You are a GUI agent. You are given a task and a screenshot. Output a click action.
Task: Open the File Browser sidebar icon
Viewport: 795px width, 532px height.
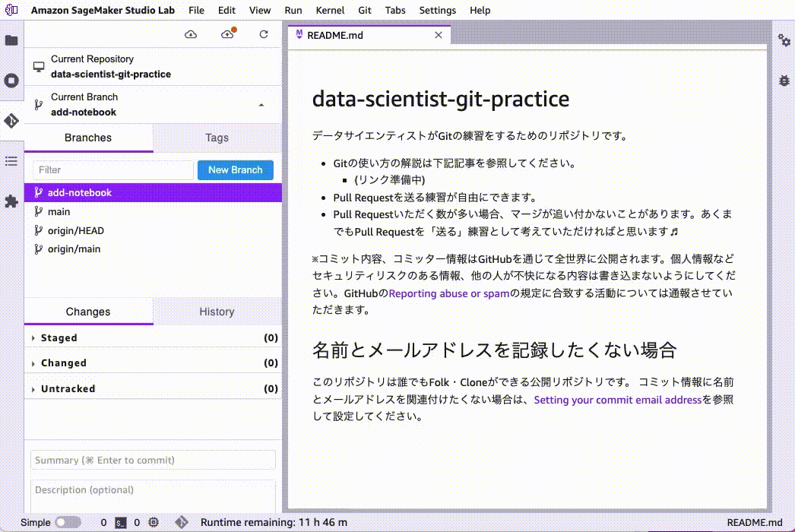tap(11, 40)
